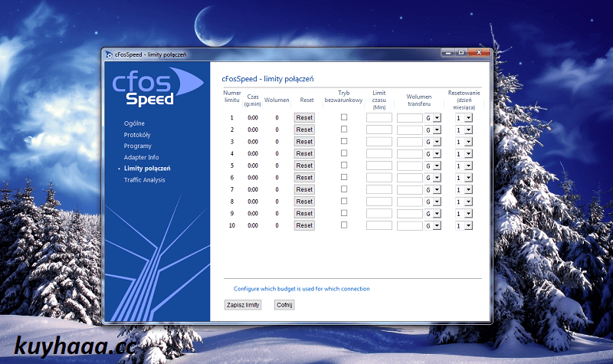Image resolution: width=613 pixels, height=364 pixels.
Task: Click time limit field for limit 10
Action: (379, 225)
